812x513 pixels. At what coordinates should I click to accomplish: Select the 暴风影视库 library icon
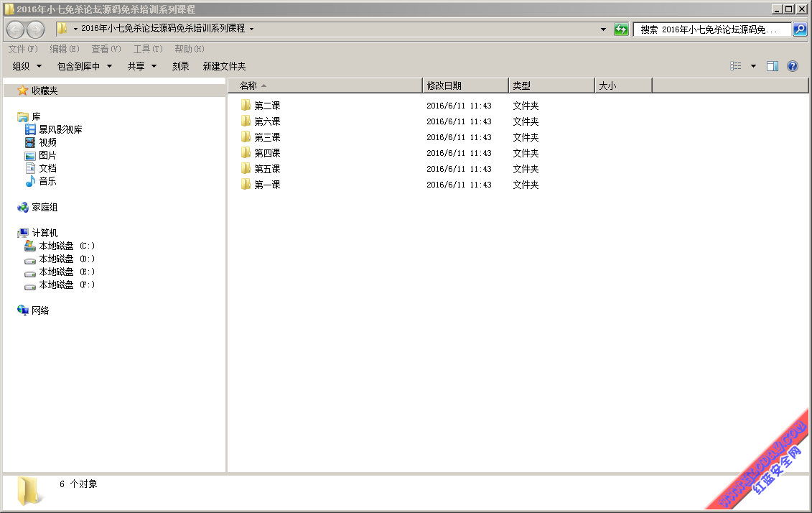(30, 129)
